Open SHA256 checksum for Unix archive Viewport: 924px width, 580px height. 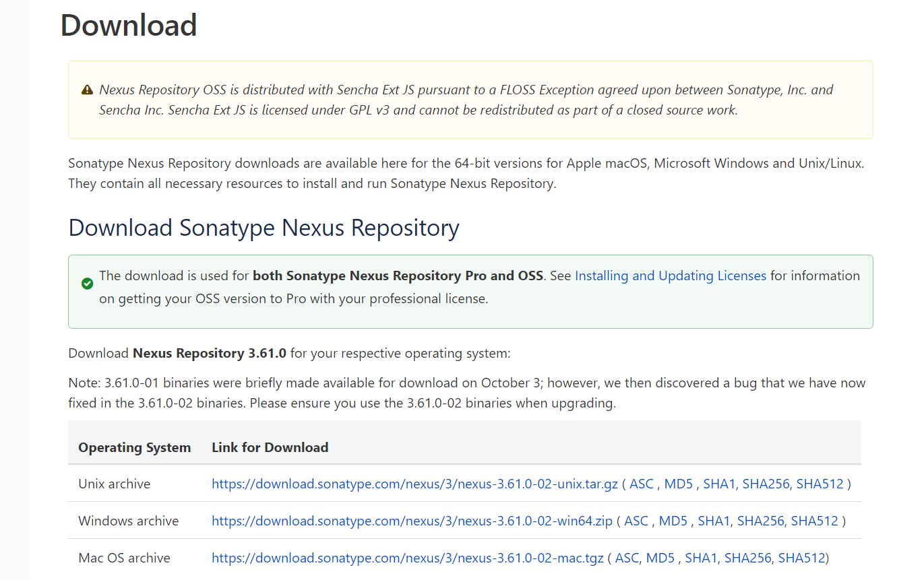coord(766,484)
